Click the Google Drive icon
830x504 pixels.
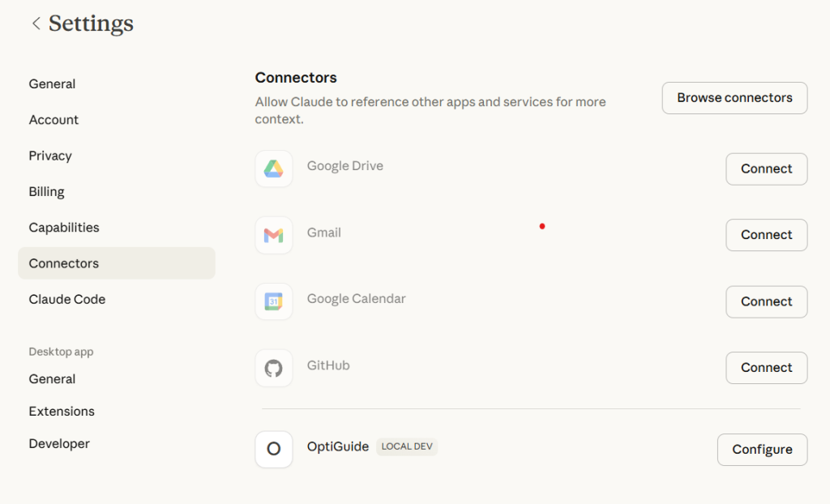[x=273, y=169]
